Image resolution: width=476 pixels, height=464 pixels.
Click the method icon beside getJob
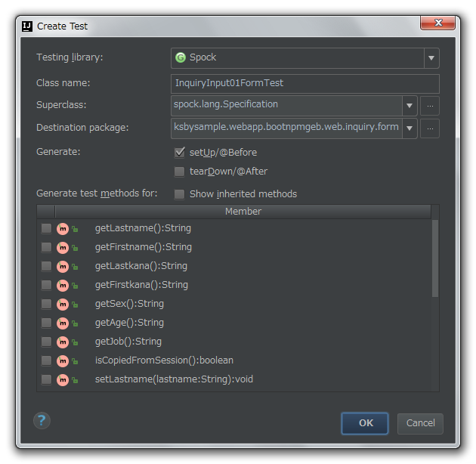63,342
